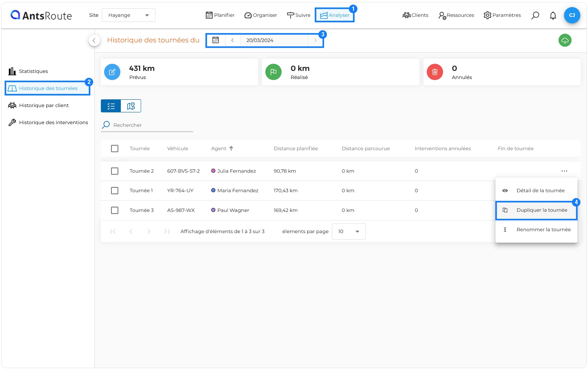Tick the checkbox for Tournée 1
The image size is (588, 370).
tap(114, 190)
